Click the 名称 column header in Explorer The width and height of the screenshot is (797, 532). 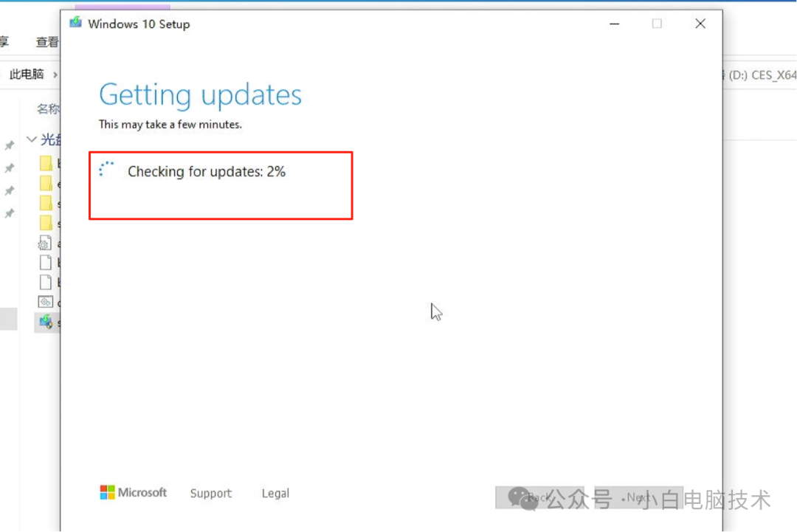[x=48, y=108]
